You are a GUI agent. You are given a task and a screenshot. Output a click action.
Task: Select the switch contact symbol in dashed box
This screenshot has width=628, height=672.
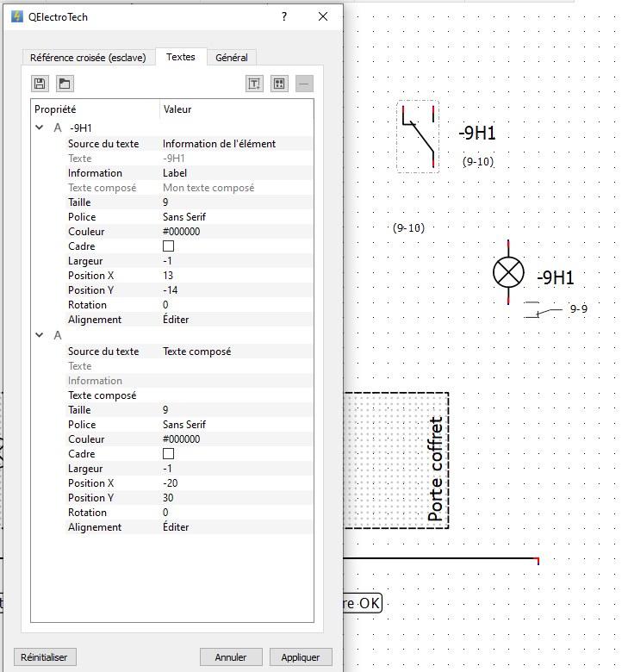pos(419,136)
